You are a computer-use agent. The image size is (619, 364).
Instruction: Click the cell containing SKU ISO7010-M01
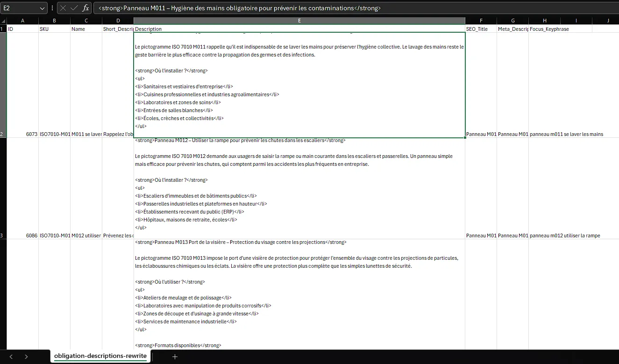click(54, 134)
